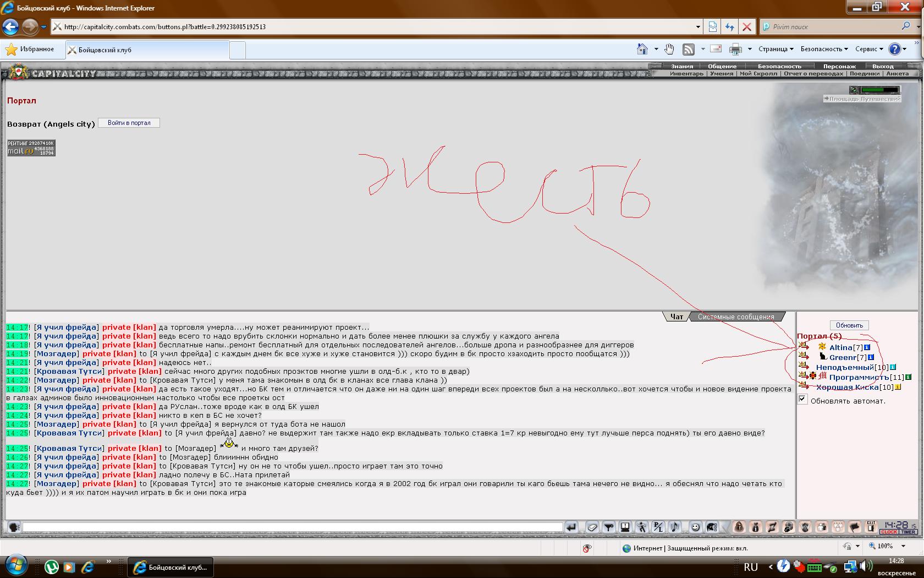Open the Персонаж game menu

click(x=839, y=66)
